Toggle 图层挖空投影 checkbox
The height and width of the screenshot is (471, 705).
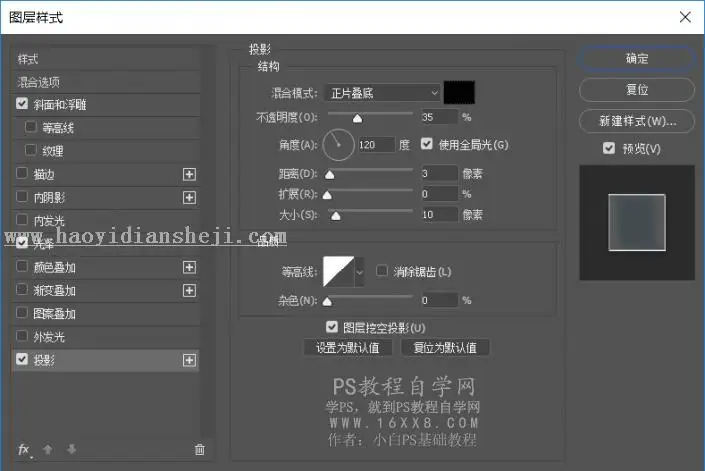click(332, 327)
